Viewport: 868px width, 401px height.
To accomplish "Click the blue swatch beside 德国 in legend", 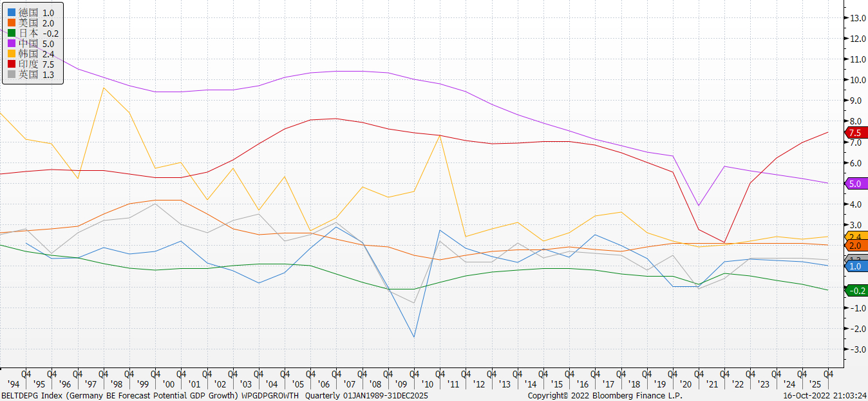I will [11, 13].
